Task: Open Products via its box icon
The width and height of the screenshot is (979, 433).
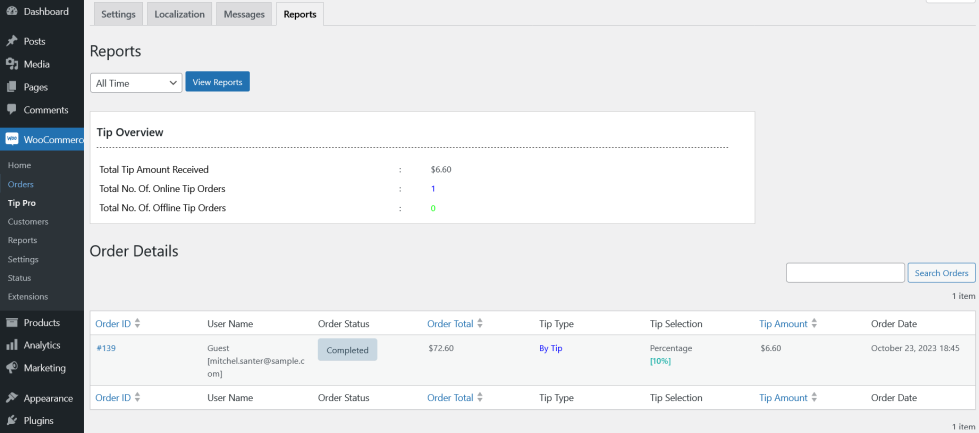Action: coord(12,323)
